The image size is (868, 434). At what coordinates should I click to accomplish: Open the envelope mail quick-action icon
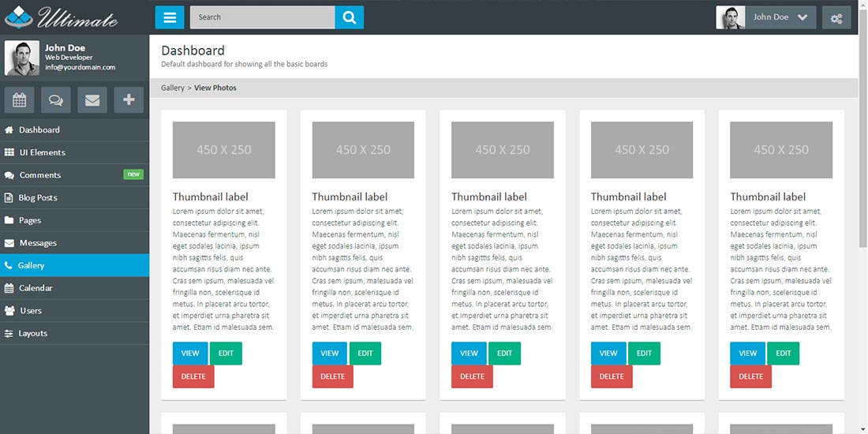coord(92,100)
